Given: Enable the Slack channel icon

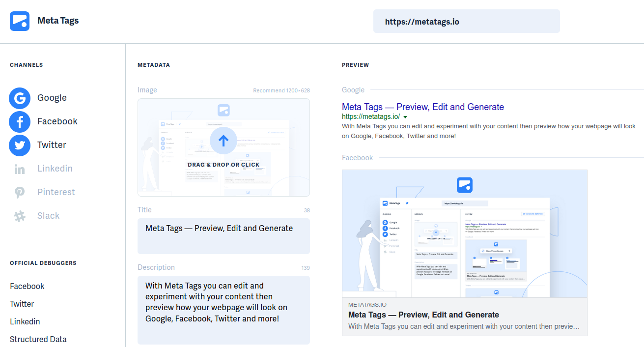Looking at the screenshot, I should coord(20,216).
